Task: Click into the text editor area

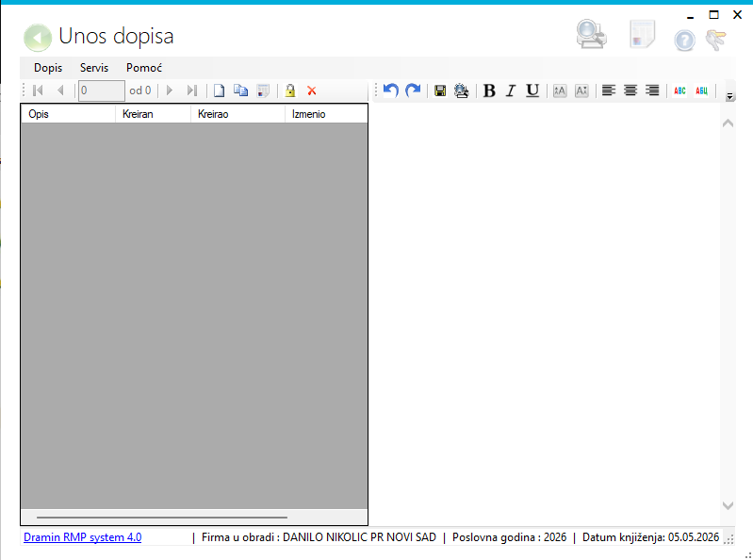Action: [546, 315]
